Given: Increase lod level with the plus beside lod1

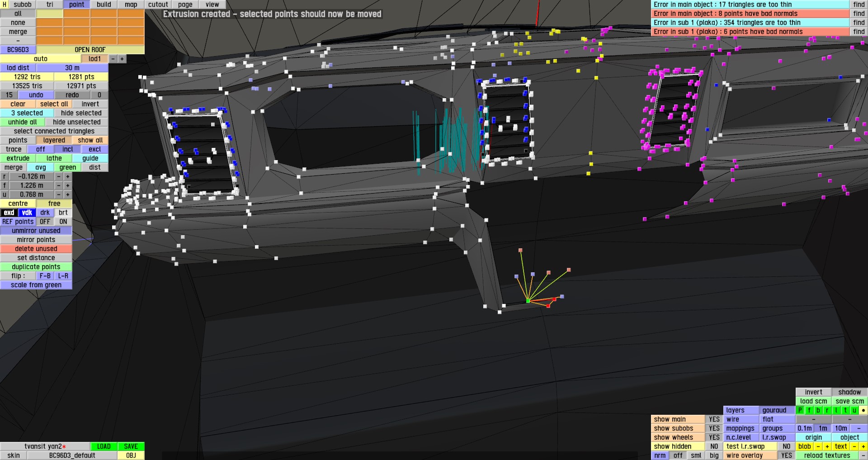Looking at the screenshot, I should [x=122, y=59].
